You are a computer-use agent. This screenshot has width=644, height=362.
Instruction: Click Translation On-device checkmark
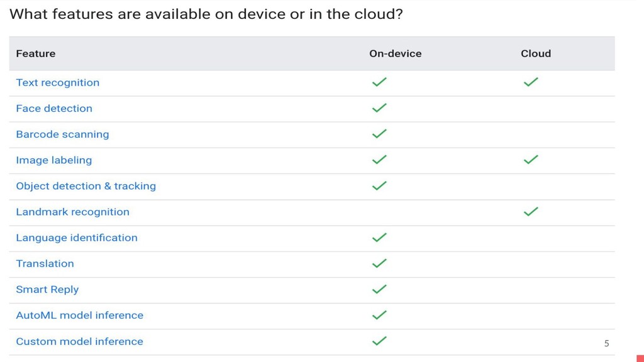(x=379, y=263)
